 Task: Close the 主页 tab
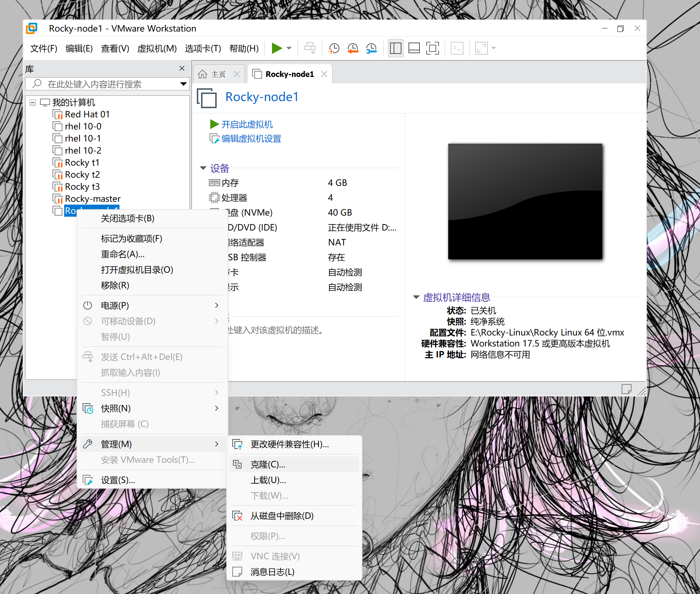tap(237, 74)
